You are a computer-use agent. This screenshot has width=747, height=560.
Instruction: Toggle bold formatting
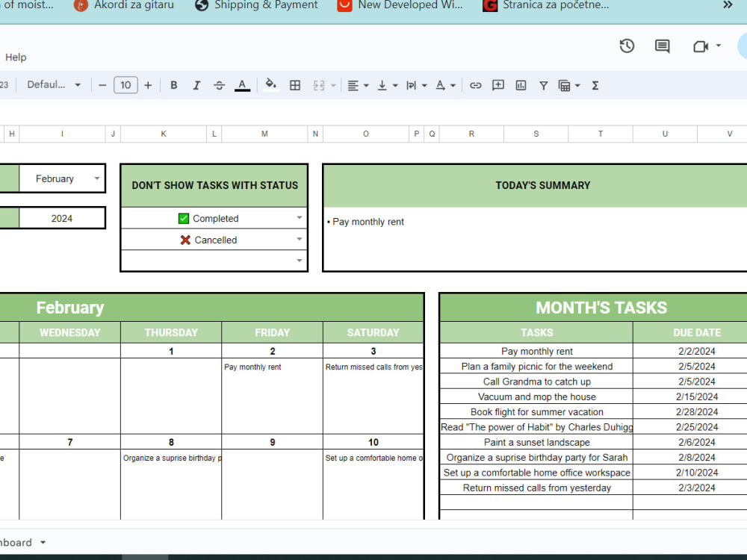174,85
